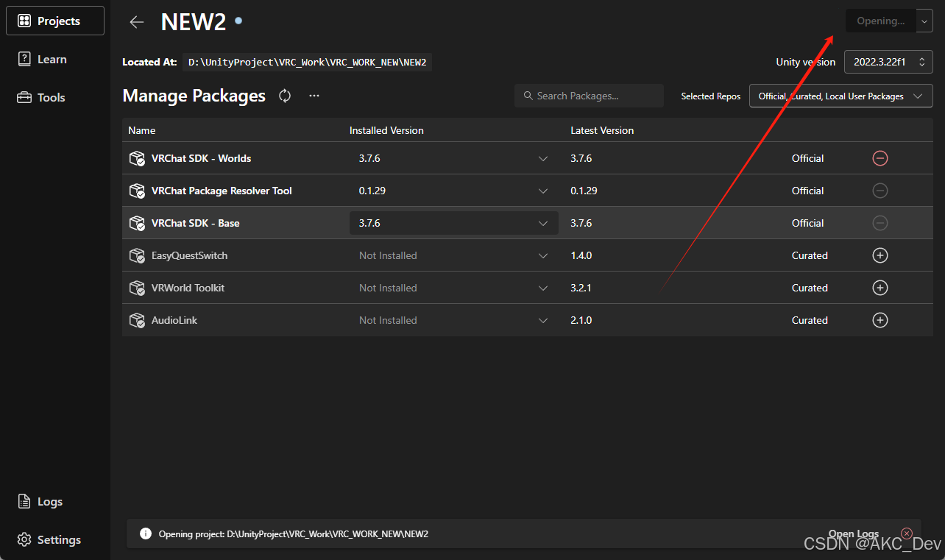Click the Opening... project button

coord(881,21)
